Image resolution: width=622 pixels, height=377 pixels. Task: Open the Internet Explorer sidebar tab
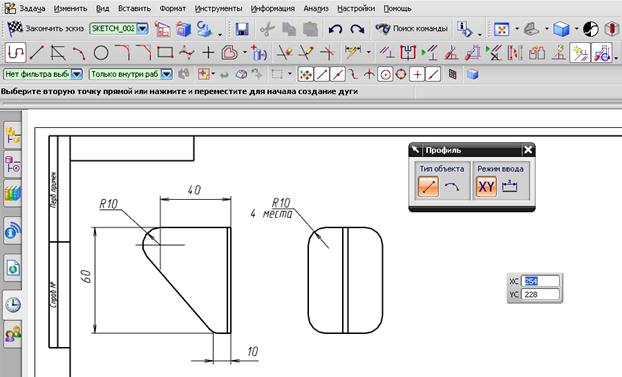tap(12, 268)
